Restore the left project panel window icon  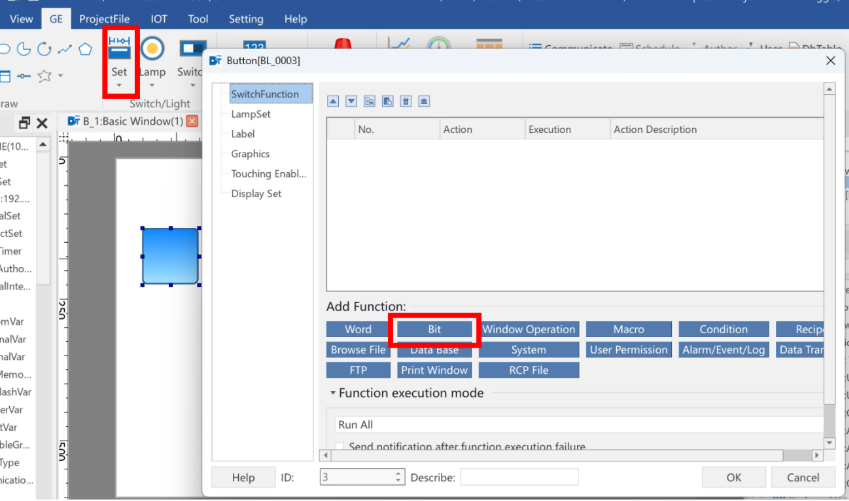(x=24, y=123)
